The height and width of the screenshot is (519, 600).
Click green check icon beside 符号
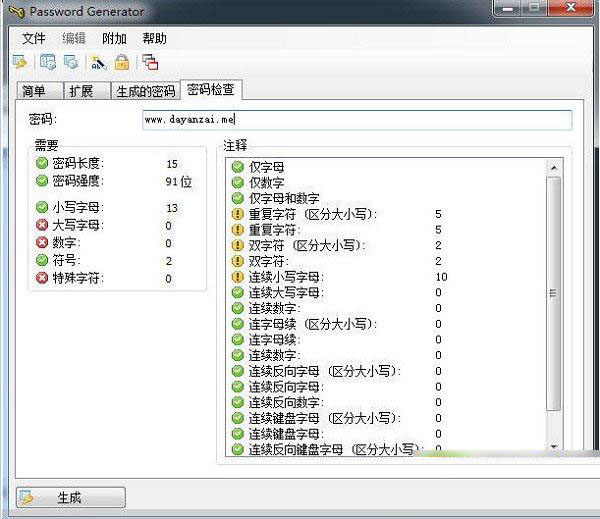(42, 260)
